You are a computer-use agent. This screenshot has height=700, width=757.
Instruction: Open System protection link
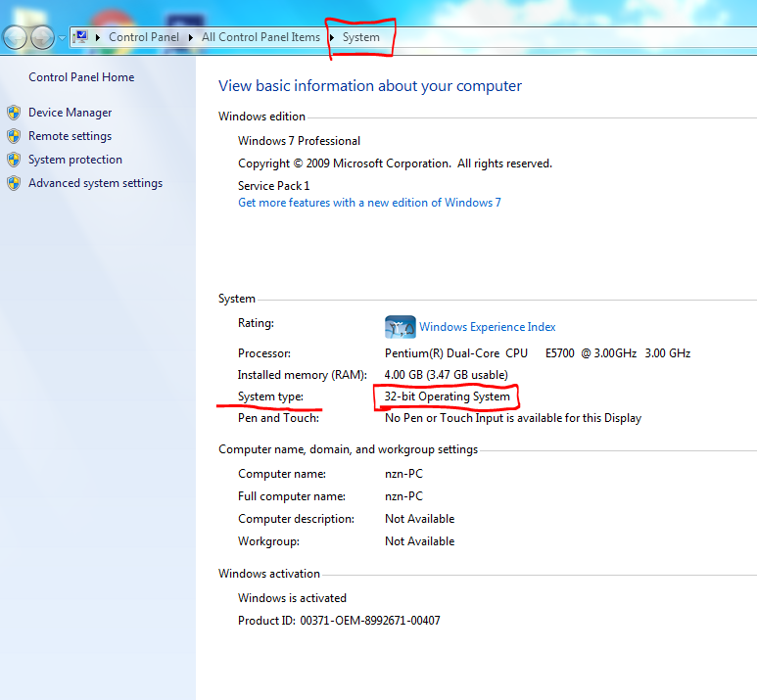pos(75,160)
